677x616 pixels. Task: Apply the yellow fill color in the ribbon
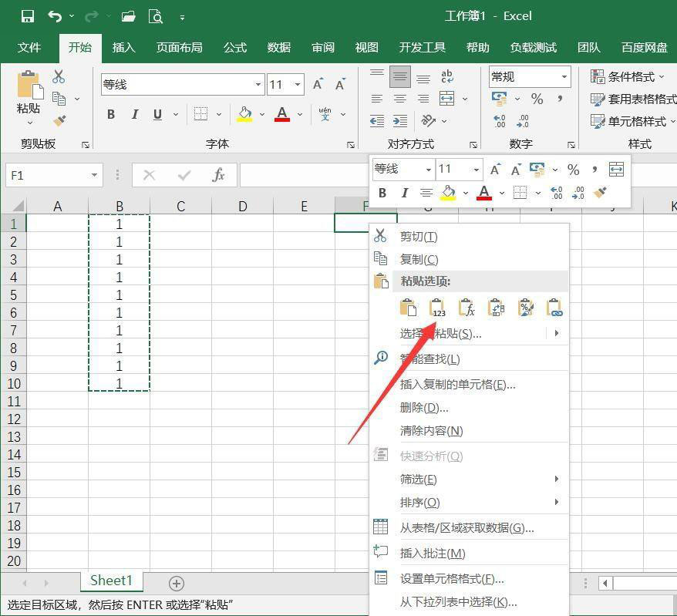click(x=244, y=114)
